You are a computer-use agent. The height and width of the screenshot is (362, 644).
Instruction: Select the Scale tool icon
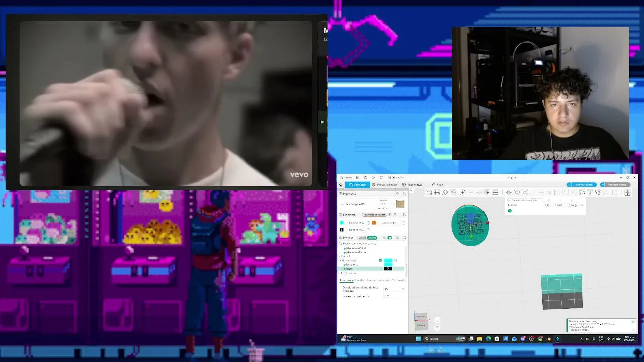pyautogui.click(x=525, y=192)
